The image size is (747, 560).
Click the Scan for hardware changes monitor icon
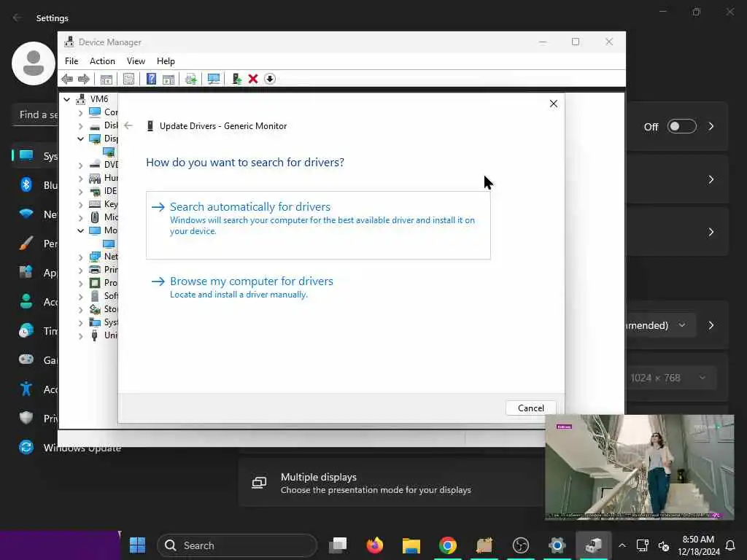[x=214, y=79]
